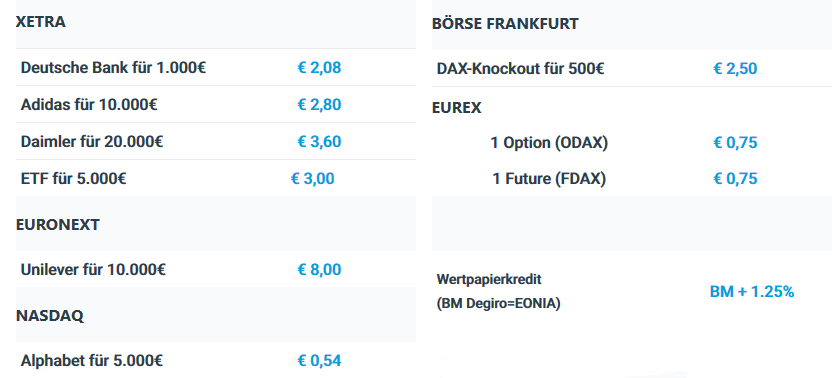
Task: Click the € 0,54 Alphabet fee
Action: 319,361
